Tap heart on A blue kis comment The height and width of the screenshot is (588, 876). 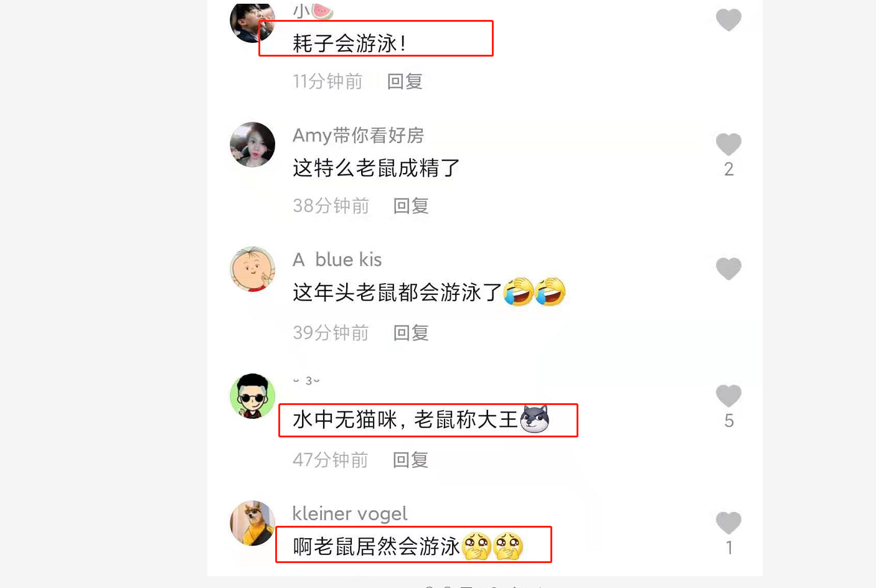pyautogui.click(x=728, y=269)
